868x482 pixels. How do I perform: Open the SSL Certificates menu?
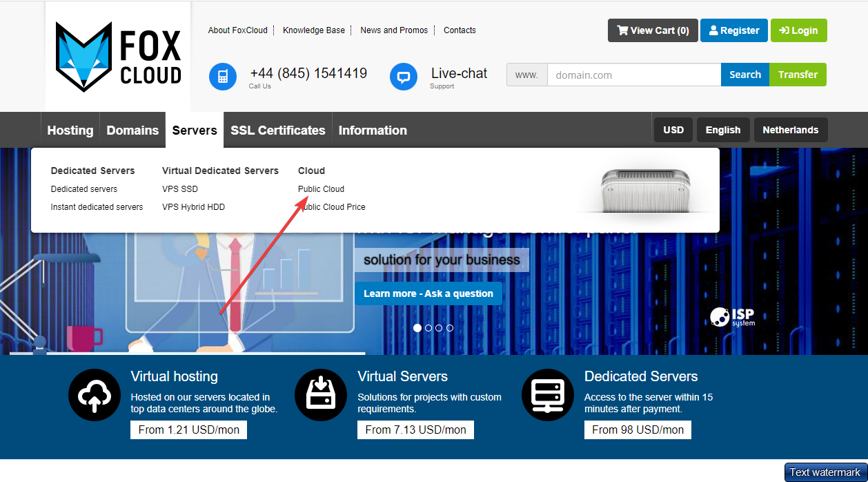277,131
